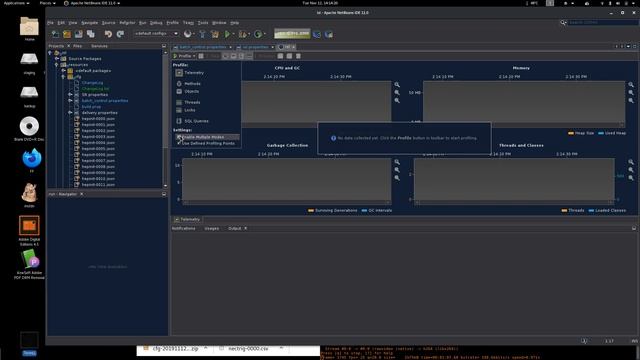Switch to the Services tab
The image size is (640, 360).
[99, 46]
